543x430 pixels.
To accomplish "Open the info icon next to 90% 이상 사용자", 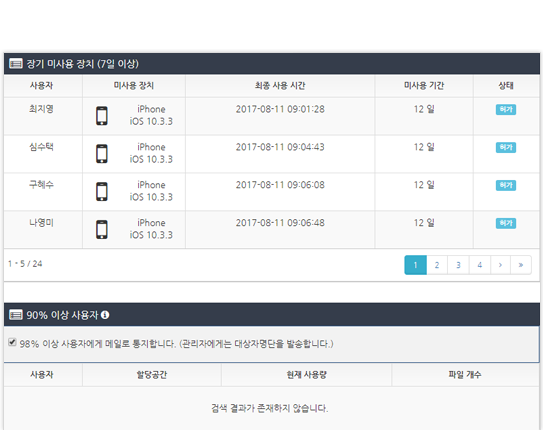I will click(105, 315).
